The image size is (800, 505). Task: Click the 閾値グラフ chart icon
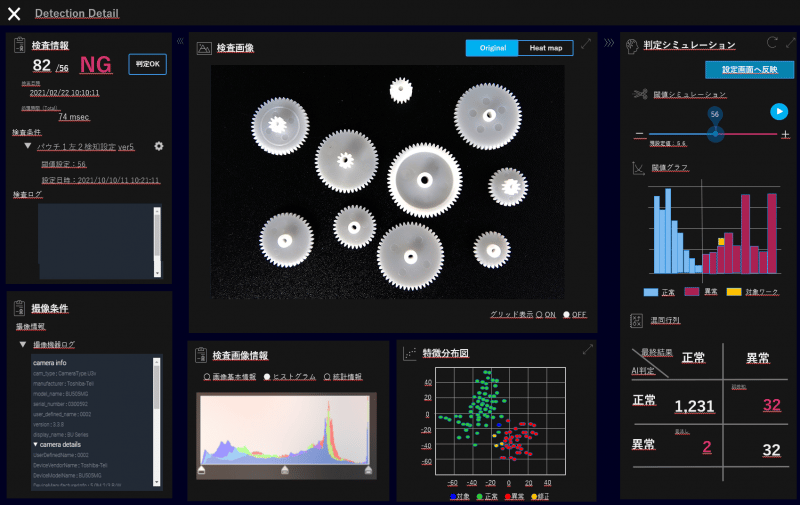pos(638,168)
